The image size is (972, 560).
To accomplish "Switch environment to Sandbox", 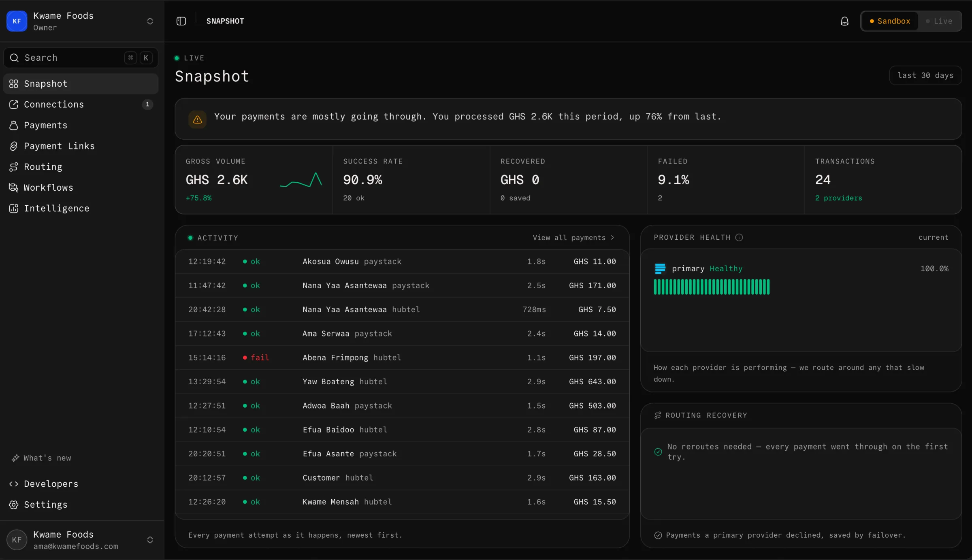I will [x=890, y=21].
